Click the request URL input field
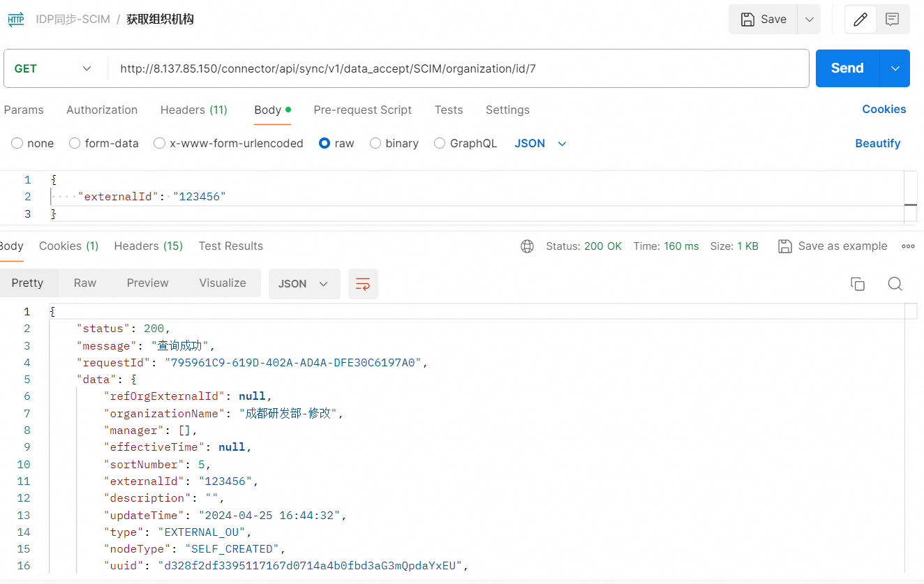Viewport: 924px width, 584px height. coord(459,68)
